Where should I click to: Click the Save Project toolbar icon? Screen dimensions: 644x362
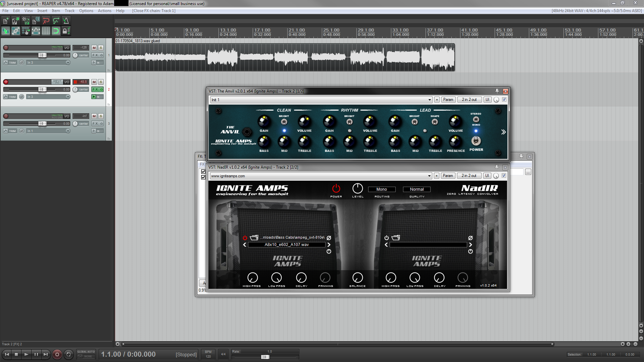(26, 21)
